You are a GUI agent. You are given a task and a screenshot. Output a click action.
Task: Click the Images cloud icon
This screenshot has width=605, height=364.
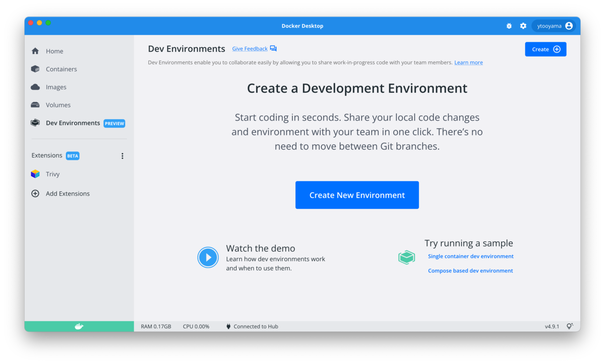tap(35, 87)
